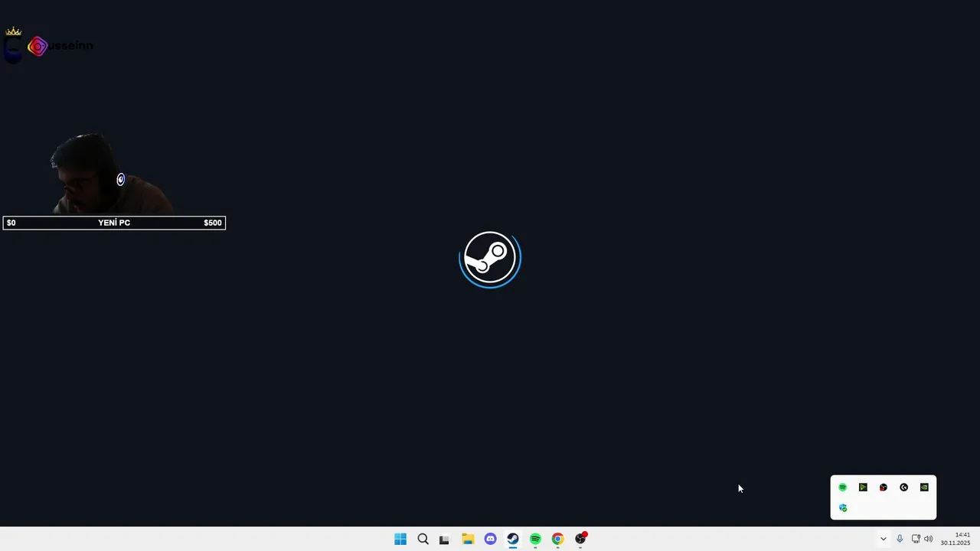Open Discord from the taskbar
The image size is (980, 551).
click(490, 539)
